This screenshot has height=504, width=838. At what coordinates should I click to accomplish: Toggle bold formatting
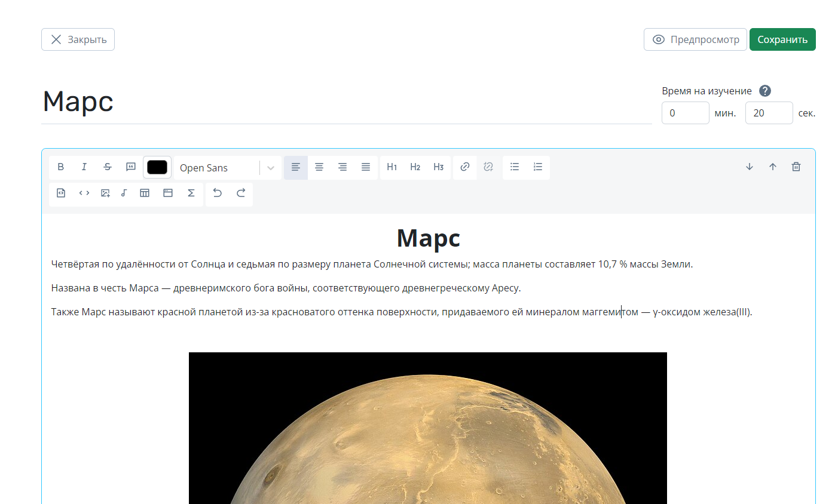60,167
